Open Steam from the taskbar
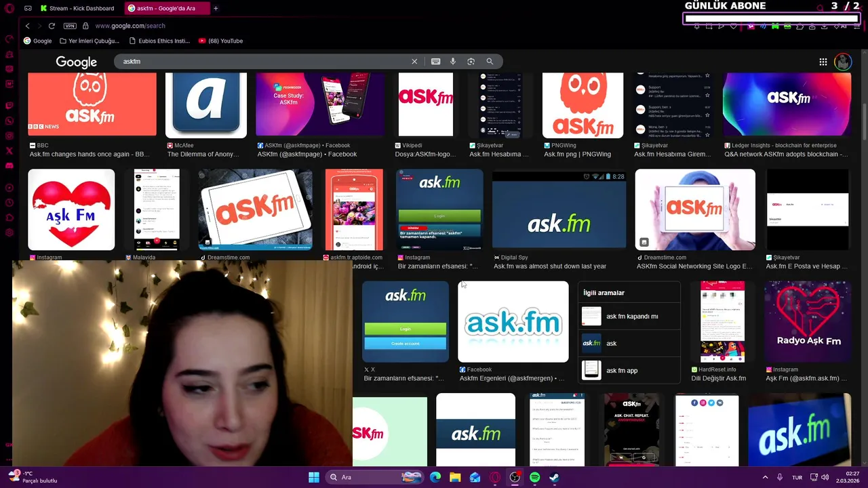The height and width of the screenshot is (488, 868). click(x=554, y=477)
